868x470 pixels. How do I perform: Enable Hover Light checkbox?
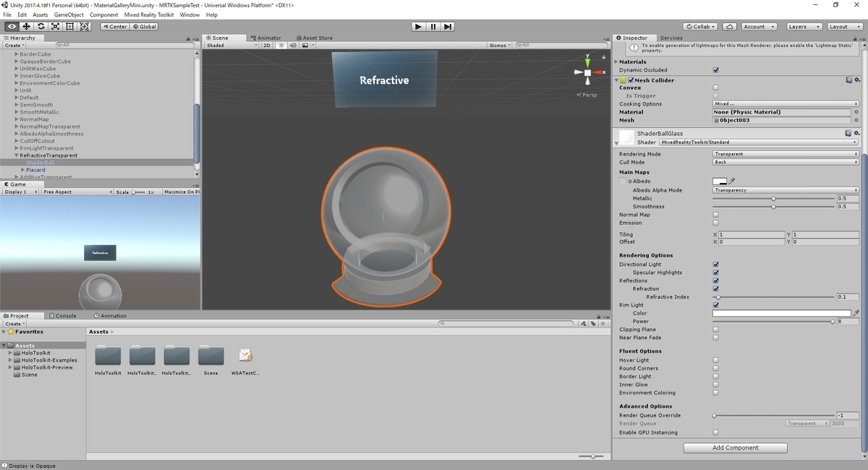pos(716,359)
